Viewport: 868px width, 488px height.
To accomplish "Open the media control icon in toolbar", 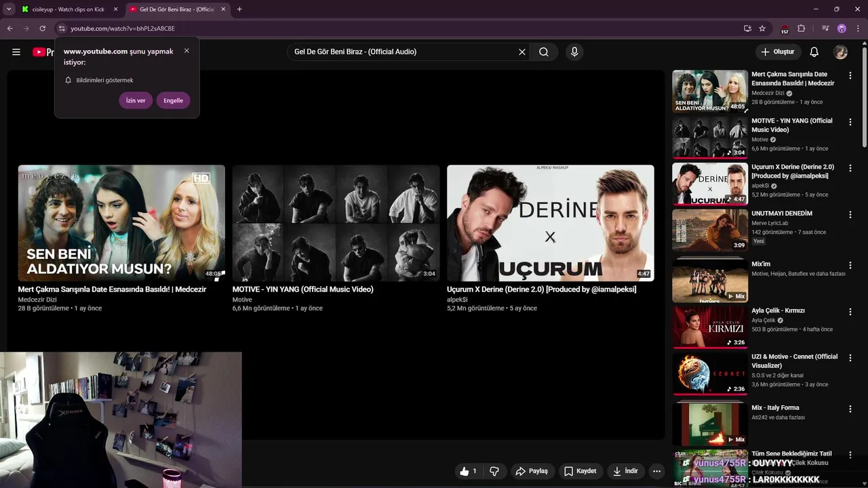I will tap(825, 28).
